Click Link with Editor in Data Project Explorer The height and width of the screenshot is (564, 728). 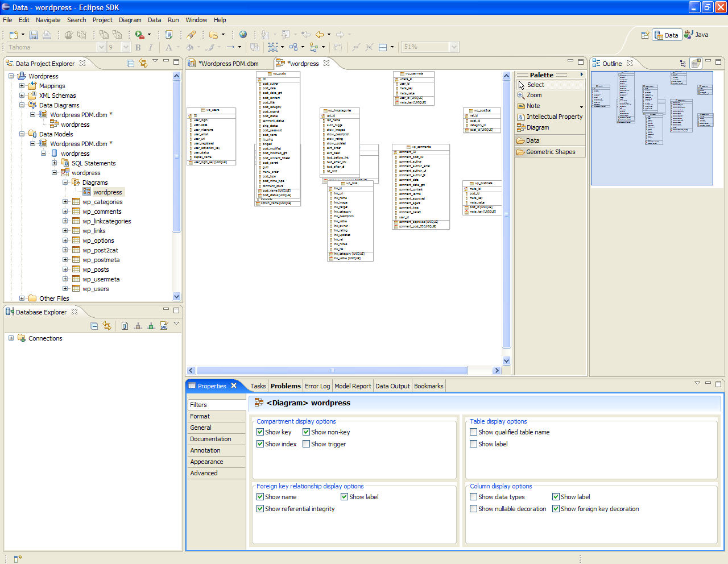(x=143, y=63)
